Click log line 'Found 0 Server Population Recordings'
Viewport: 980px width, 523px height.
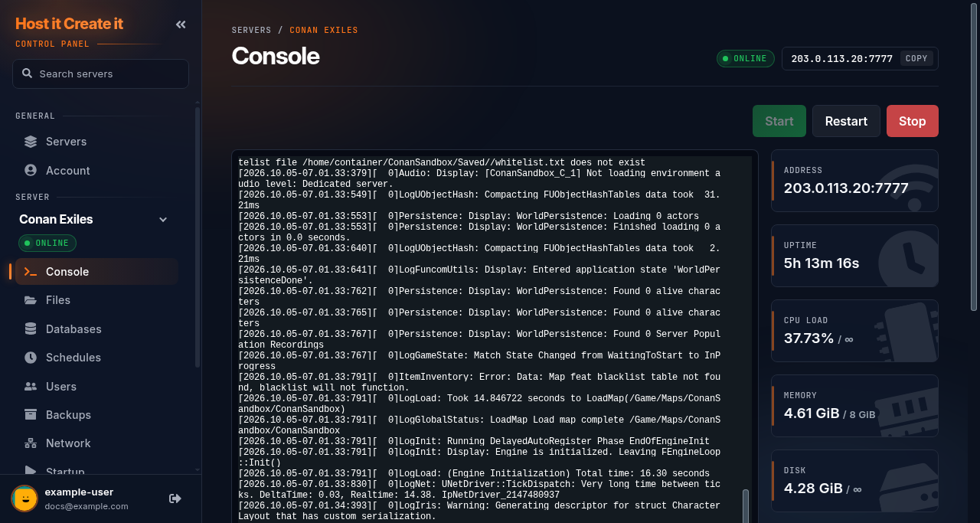click(479, 339)
